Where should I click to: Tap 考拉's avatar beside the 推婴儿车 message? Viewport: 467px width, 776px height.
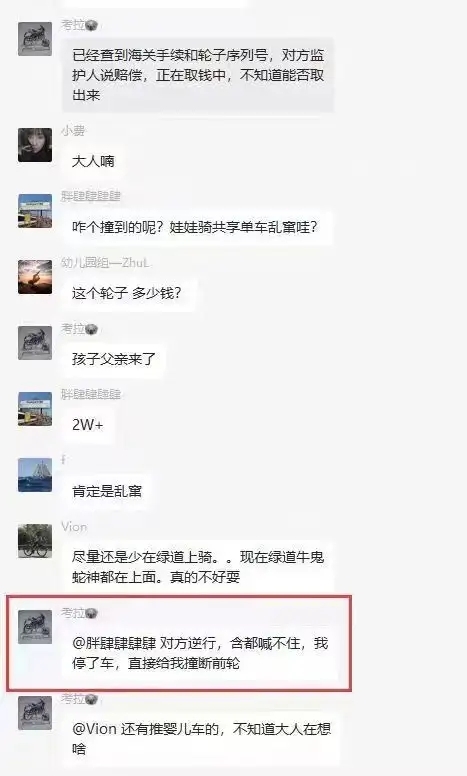point(35,713)
